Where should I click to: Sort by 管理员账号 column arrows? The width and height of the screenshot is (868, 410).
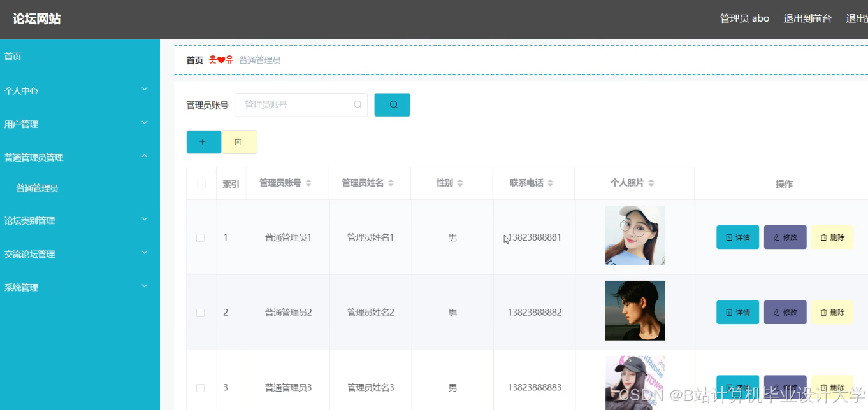(x=308, y=183)
